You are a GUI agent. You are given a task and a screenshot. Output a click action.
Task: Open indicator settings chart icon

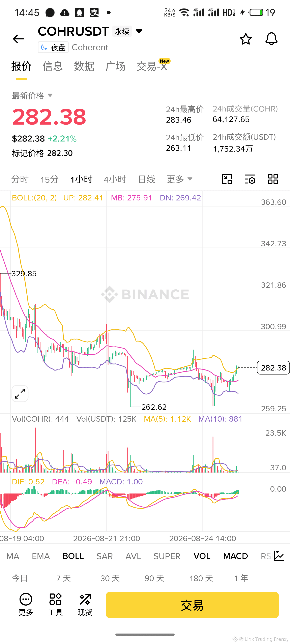(x=279, y=556)
